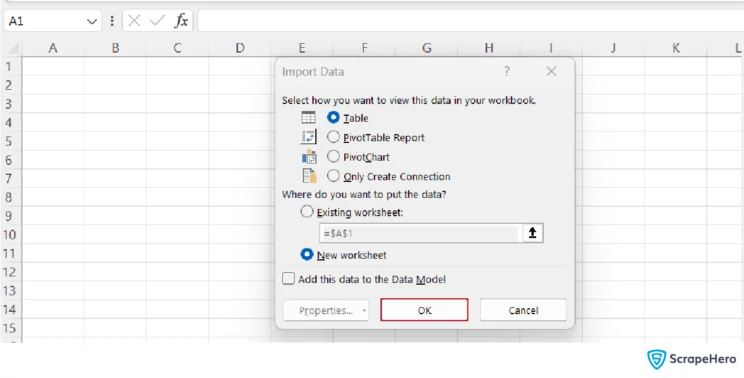Select New worksheet radio button

307,254
